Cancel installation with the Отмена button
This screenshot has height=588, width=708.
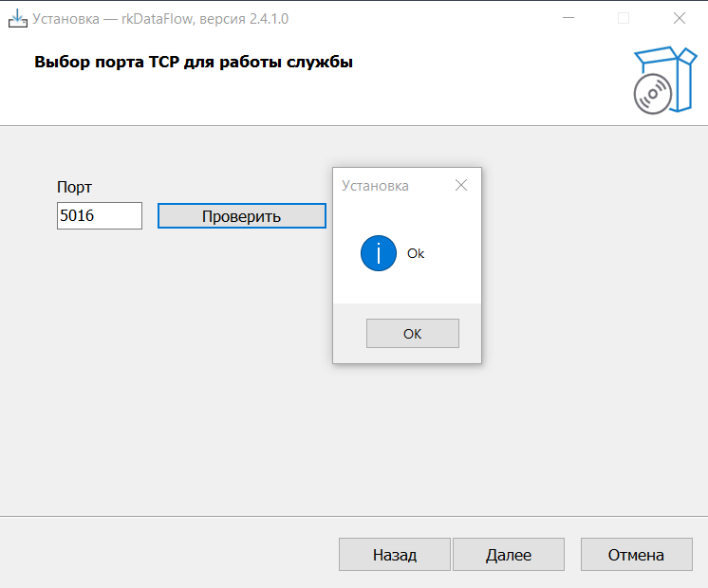[x=636, y=555]
